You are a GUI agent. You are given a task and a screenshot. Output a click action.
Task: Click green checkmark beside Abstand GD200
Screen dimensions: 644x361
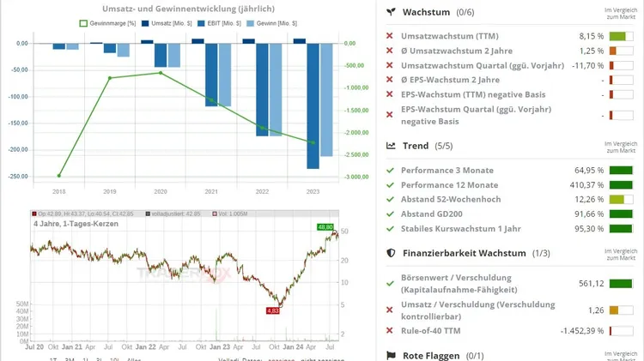(x=390, y=214)
